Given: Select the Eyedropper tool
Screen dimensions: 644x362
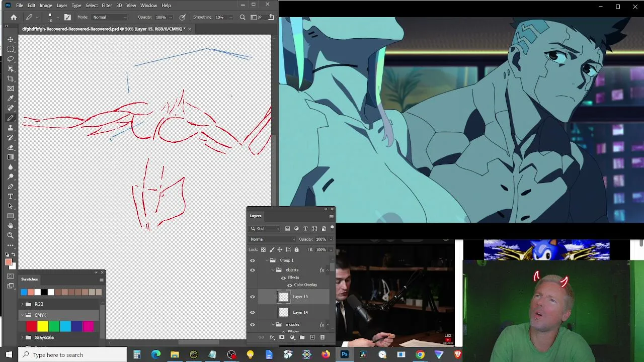Looking at the screenshot, I should coord(11,98).
